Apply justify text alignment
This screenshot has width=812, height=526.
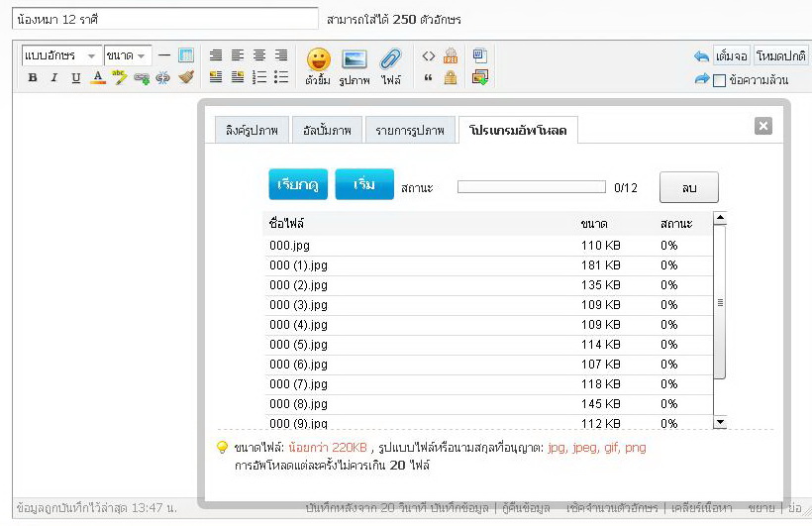216,54
